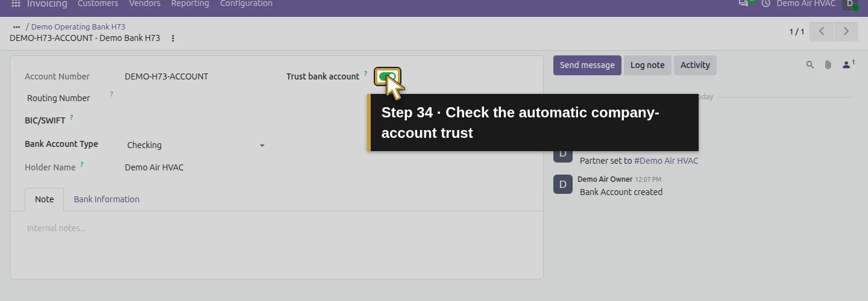Click the Send message button

(587, 65)
